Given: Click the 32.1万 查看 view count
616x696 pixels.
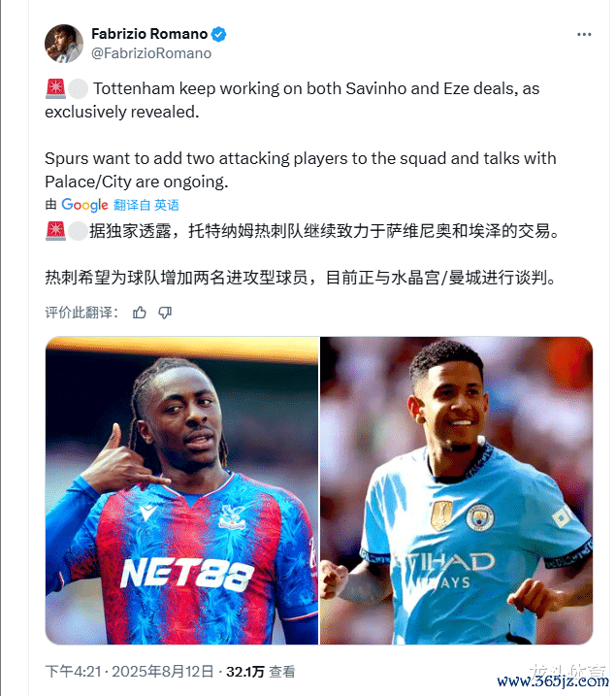Looking at the screenshot, I should pyautogui.click(x=261, y=672).
